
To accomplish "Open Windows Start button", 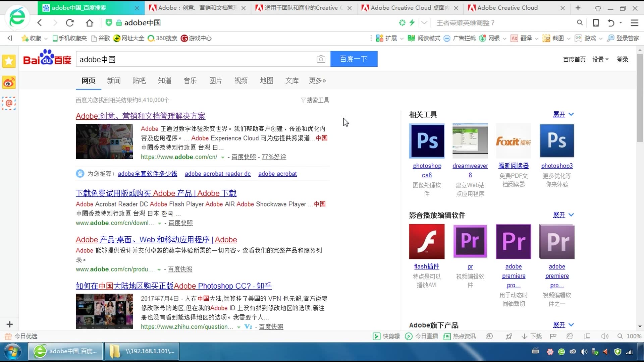I will coord(12,352).
